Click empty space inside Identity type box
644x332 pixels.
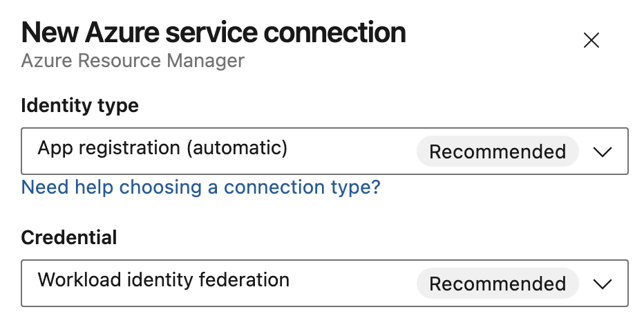[x=351, y=151]
